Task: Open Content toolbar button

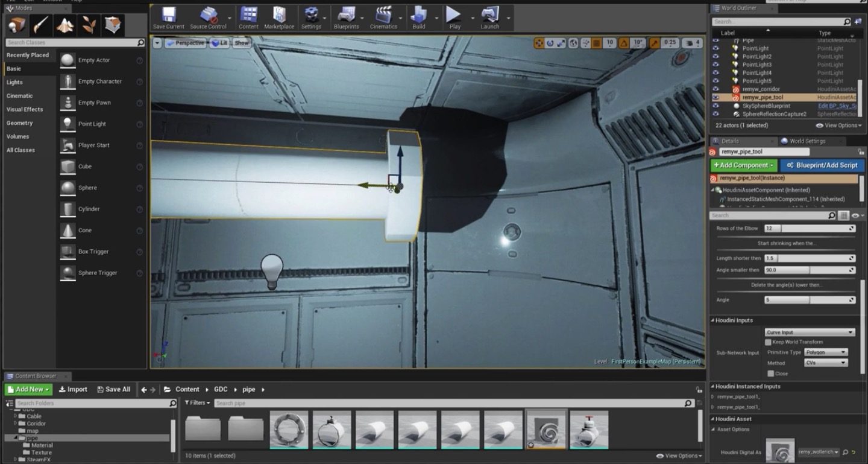Action: [x=248, y=17]
